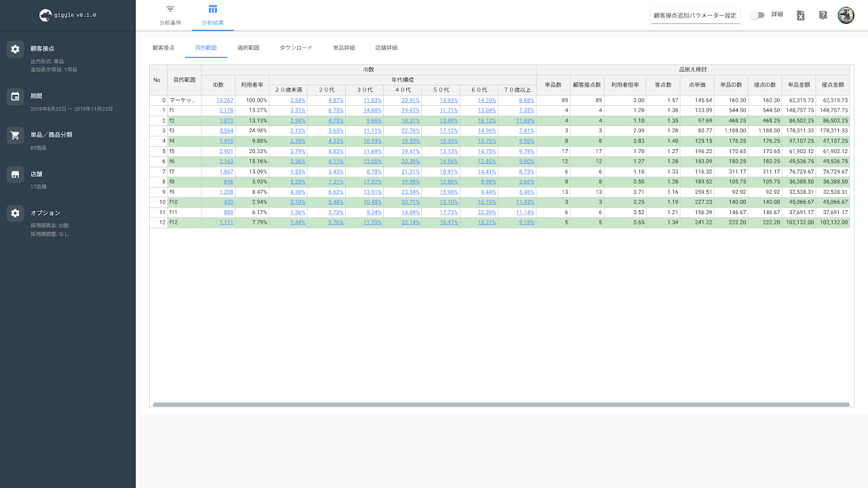This screenshot has width=868, height=488.
Task: Open the 22.39% link in row f11
Action: pyautogui.click(x=487, y=212)
